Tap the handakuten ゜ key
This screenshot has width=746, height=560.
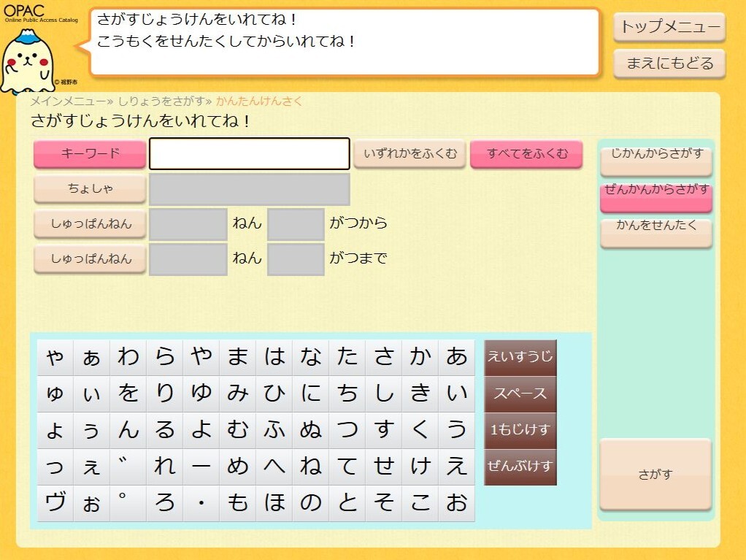[128, 503]
